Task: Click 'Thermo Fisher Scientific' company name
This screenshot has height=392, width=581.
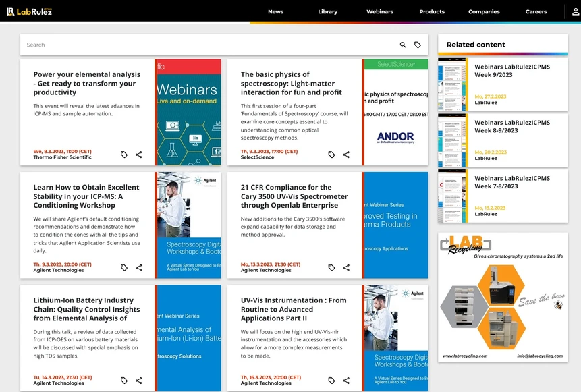Action: (x=62, y=157)
